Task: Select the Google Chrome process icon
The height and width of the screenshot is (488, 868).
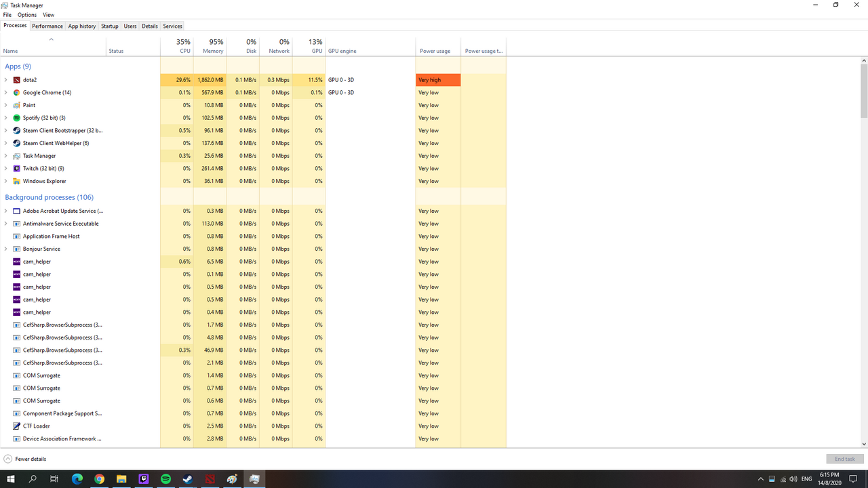Action: pyautogui.click(x=17, y=93)
